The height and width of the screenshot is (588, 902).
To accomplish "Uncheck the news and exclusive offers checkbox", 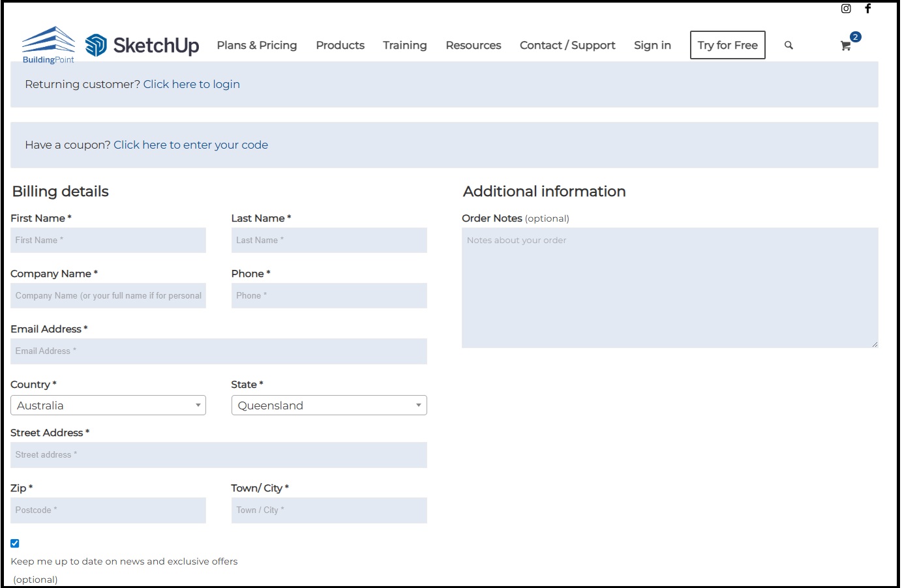I will [15, 543].
